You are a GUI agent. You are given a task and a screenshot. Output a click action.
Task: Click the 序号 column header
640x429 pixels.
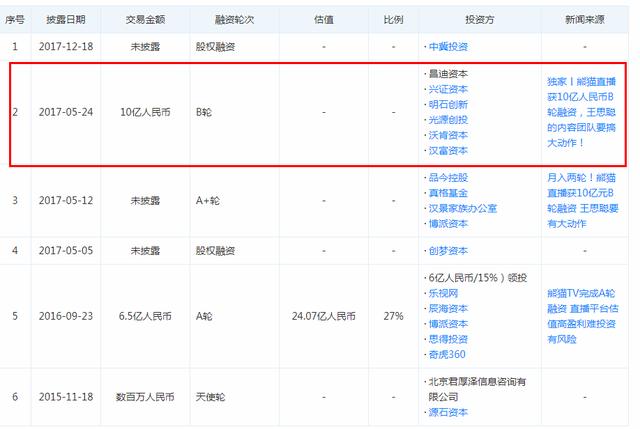15,19
